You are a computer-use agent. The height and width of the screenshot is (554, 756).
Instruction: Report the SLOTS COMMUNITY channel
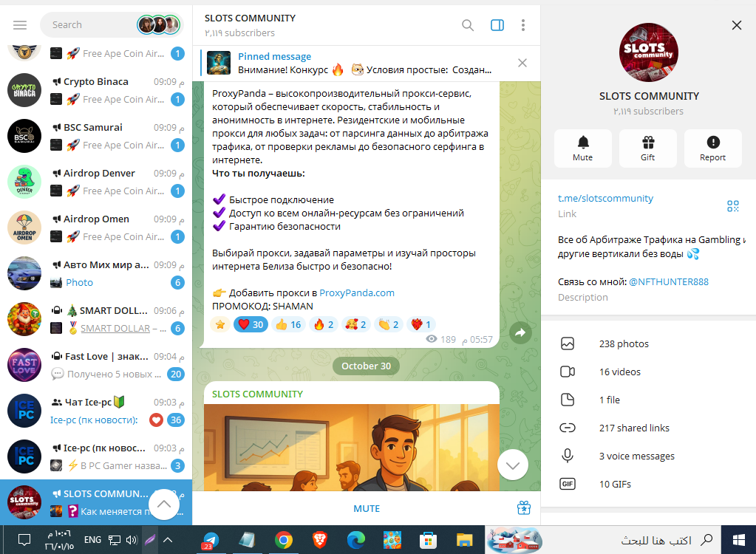712,148
